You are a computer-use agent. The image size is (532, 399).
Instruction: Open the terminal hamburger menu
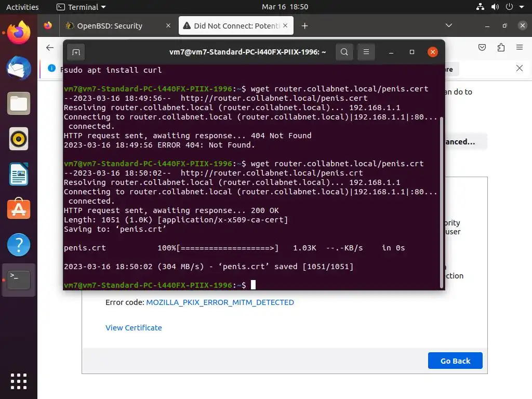click(366, 52)
